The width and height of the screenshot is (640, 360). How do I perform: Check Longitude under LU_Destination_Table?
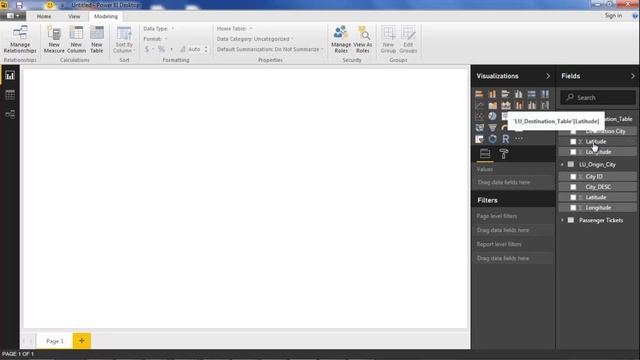click(x=573, y=152)
